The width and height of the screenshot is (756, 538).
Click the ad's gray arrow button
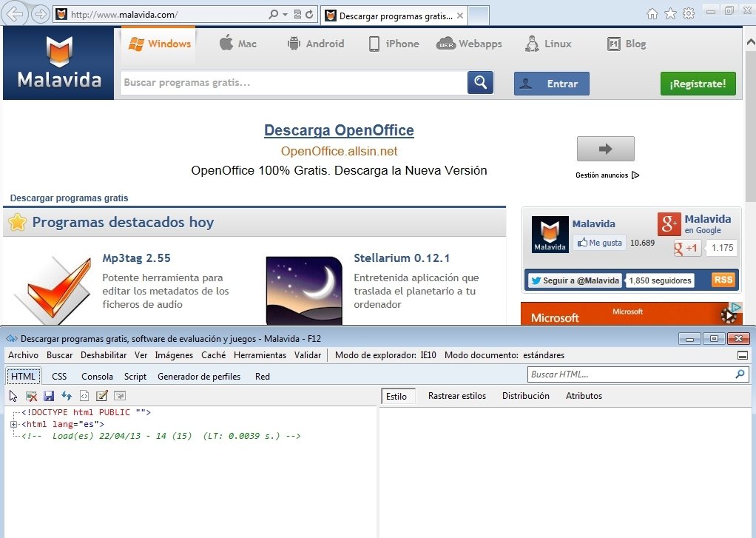(x=606, y=149)
